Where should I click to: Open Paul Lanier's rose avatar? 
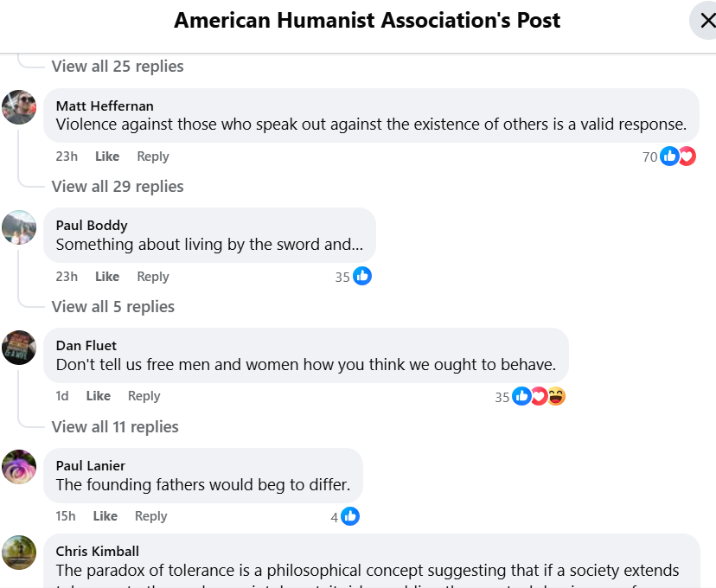pyautogui.click(x=19, y=467)
